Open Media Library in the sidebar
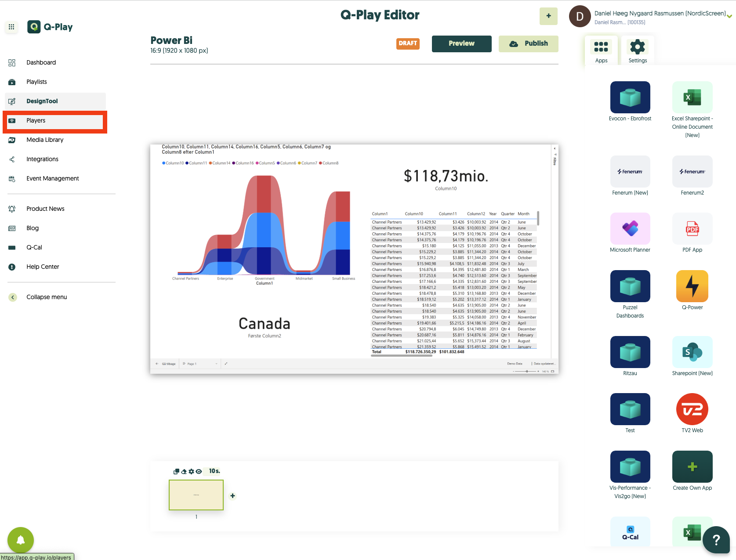The height and width of the screenshot is (560, 736). (45, 140)
